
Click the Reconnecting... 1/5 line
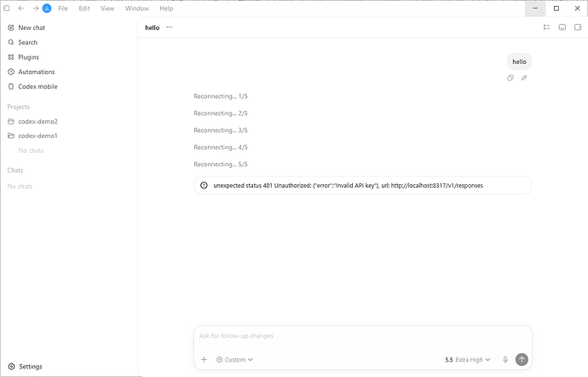221,96
